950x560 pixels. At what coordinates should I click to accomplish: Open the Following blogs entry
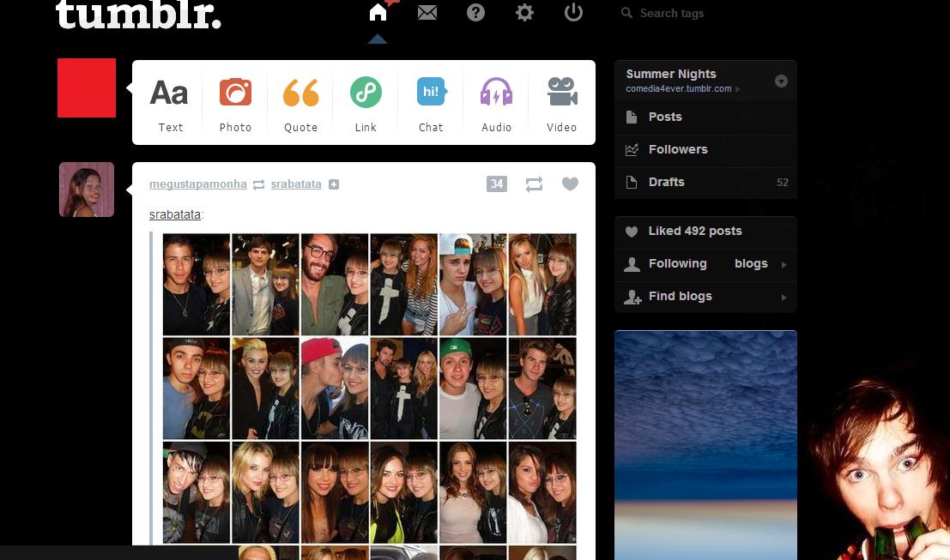tap(705, 264)
